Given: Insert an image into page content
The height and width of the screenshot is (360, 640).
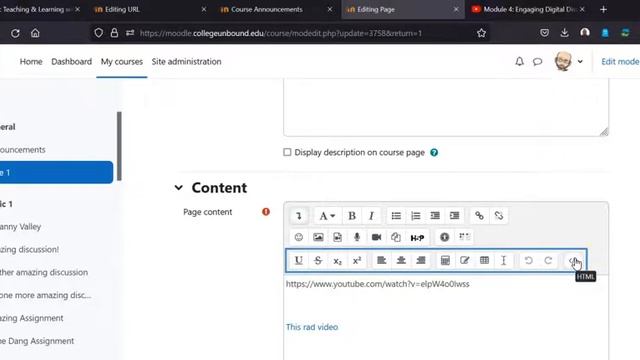Looking at the screenshot, I should (x=318, y=237).
